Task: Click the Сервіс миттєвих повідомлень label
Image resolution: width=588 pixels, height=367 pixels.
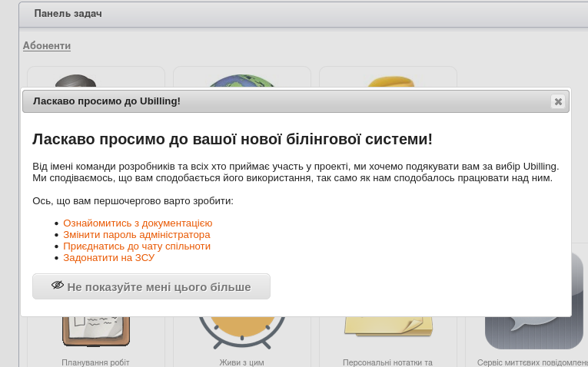Action: (533, 362)
